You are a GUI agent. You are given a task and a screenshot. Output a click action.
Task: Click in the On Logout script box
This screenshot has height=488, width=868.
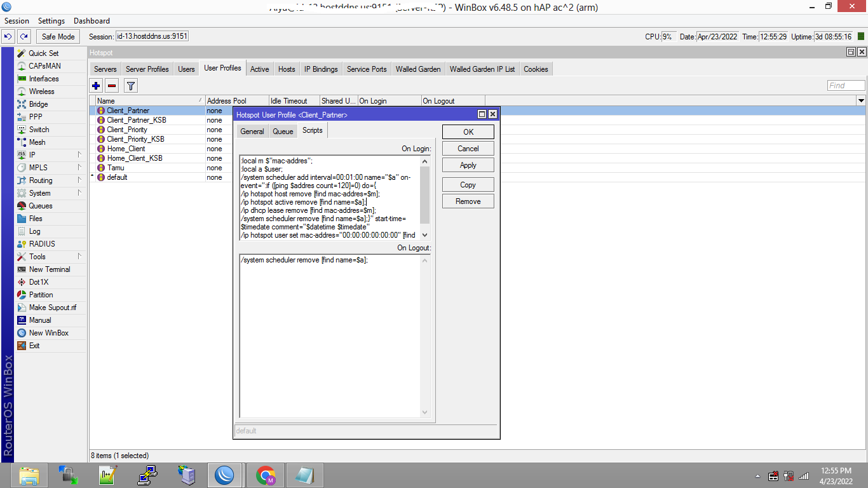pos(330,337)
